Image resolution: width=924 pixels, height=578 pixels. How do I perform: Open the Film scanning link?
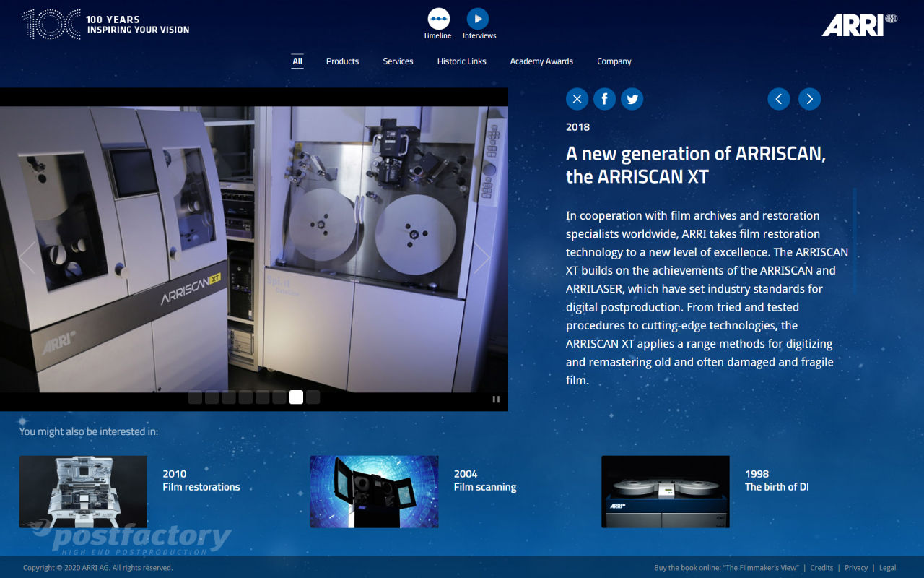[485, 487]
